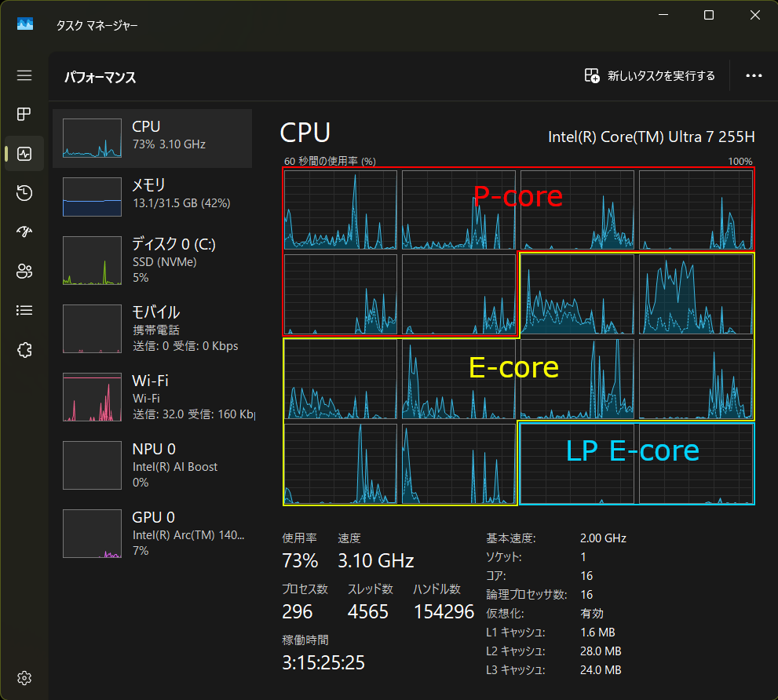Select the Performance page icon in sidebar
The image size is (778, 700).
point(24,154)
